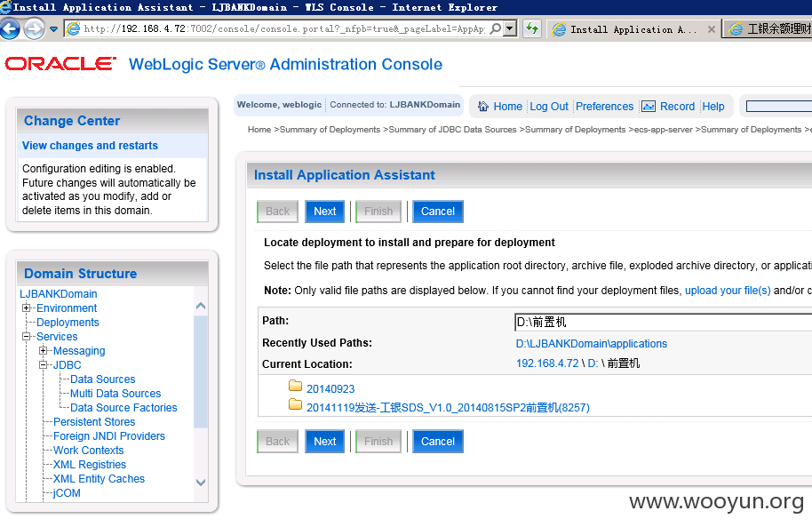Click the folder icon for 20141119发送 entry
The image size is (812, 527).
[295, 404]
